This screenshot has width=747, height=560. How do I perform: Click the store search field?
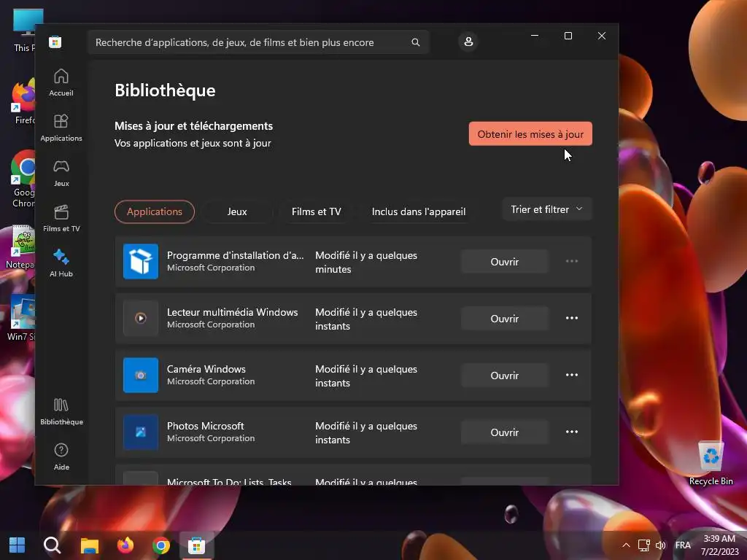[259, 42]
